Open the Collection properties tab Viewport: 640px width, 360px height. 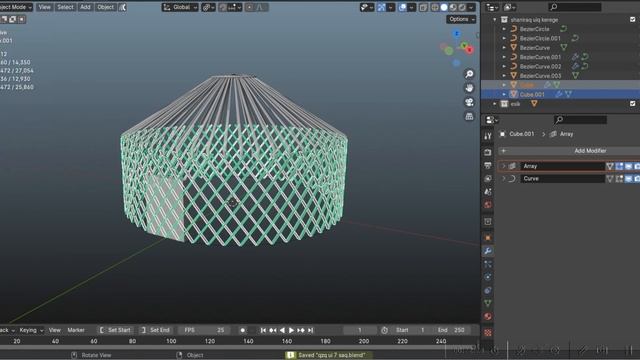[x=488, y=222]
